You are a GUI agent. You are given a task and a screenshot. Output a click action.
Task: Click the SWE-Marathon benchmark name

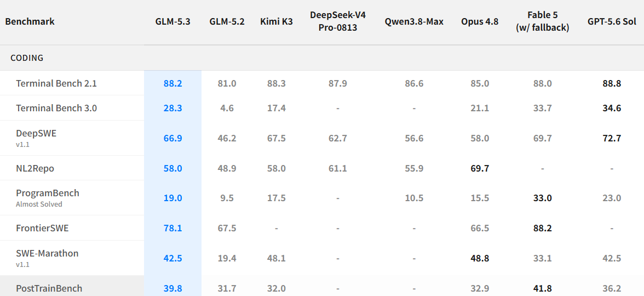(x=47, y=253)
